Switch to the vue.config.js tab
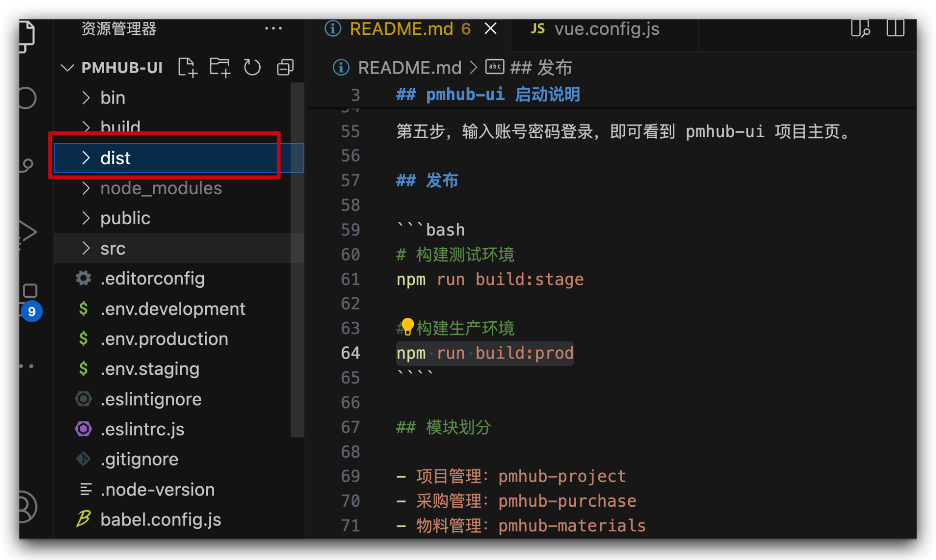The image size is (936, 560). [x=607, y=29]
